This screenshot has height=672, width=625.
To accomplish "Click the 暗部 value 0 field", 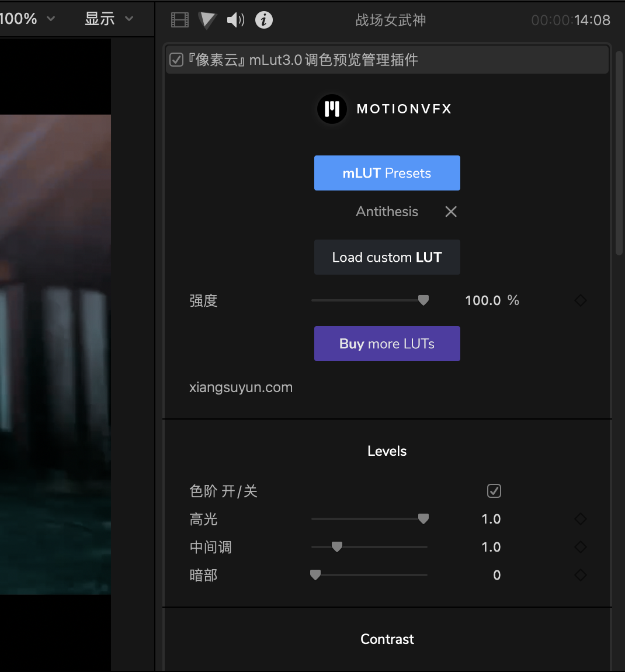I will coord(497,575).
